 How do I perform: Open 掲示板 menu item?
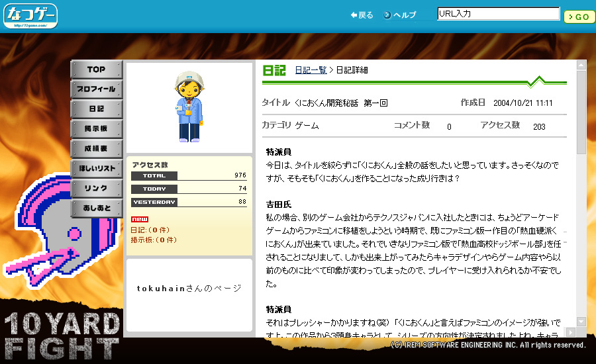pyautogui.click(x=97, y=129)
